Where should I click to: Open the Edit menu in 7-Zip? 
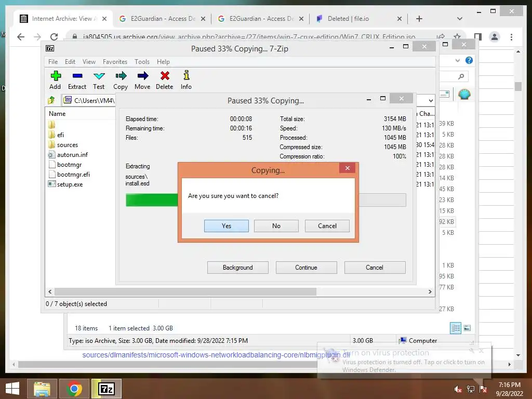coord(70,61)
